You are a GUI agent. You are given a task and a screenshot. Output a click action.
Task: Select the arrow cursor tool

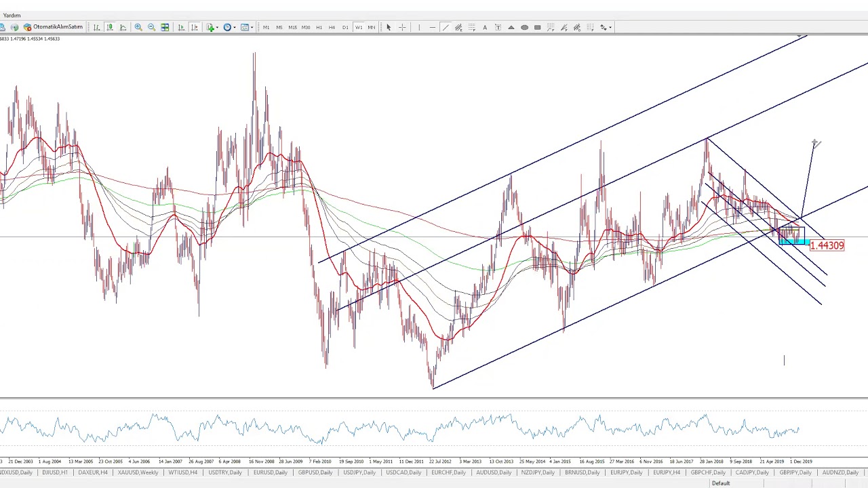[389, 27]
